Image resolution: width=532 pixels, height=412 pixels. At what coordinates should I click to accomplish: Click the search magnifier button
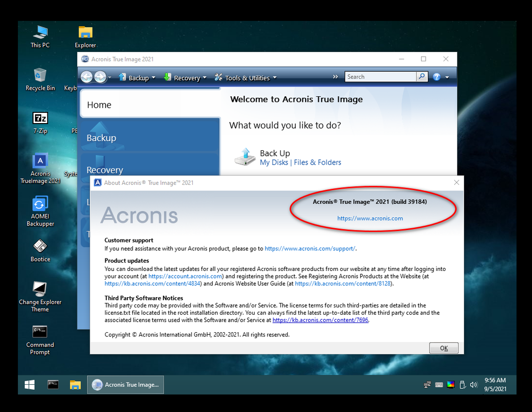click(x=422, y=77)
